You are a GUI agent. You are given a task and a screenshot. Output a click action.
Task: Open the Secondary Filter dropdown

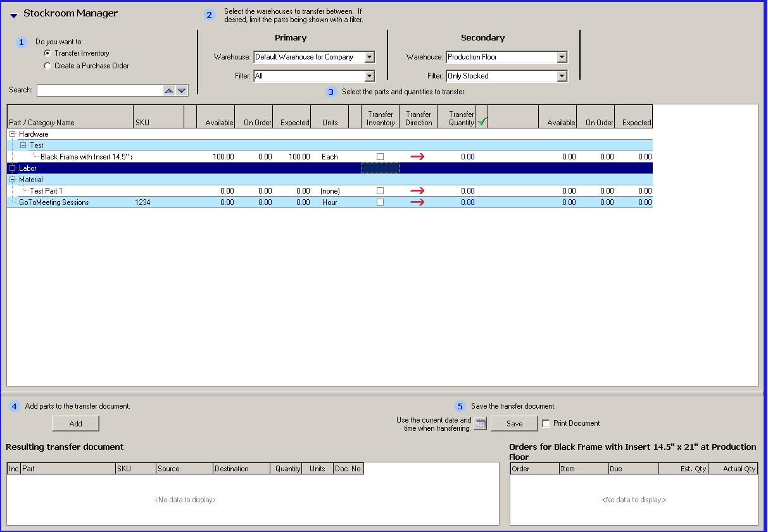tap(562, 76)
